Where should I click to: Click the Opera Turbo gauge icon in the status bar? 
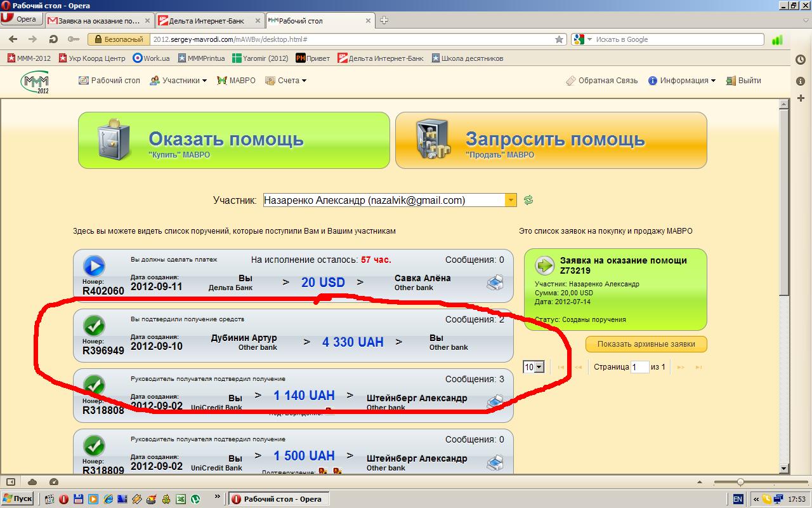[54, 481]
